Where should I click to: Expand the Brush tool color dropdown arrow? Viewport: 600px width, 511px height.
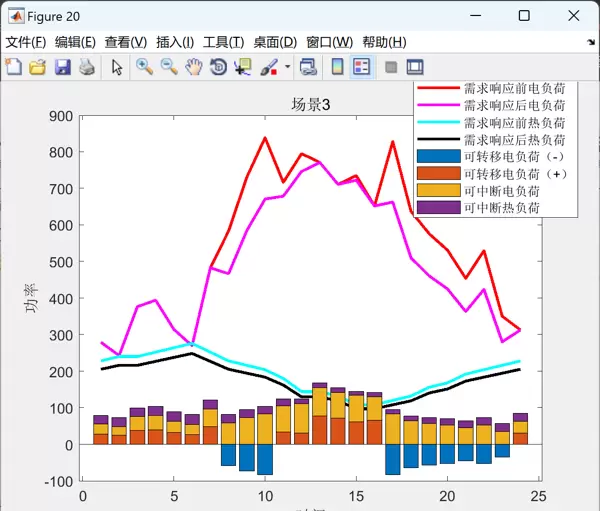tap(288, 67)
